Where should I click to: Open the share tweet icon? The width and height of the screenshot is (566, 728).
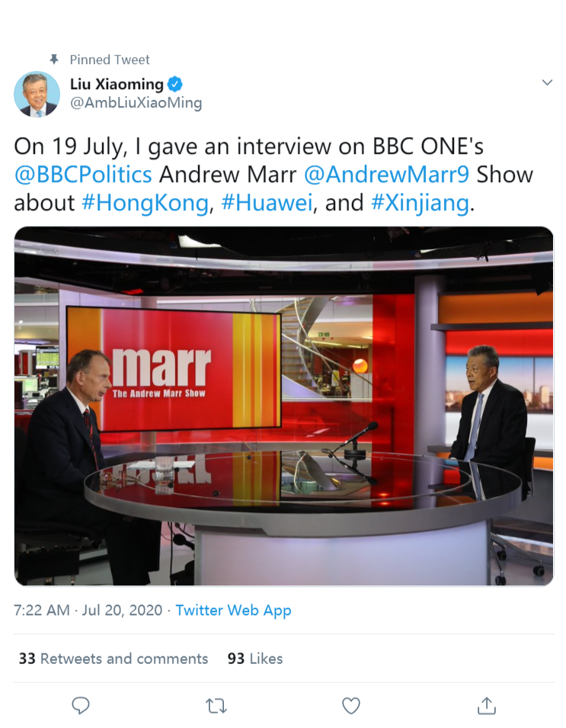coord(486,706)
